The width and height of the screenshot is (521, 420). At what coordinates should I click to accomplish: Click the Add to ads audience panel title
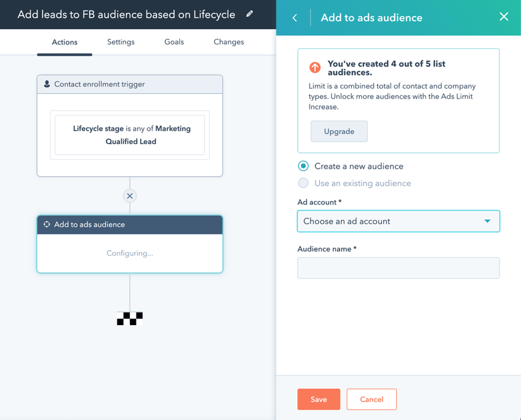[371, 18]
